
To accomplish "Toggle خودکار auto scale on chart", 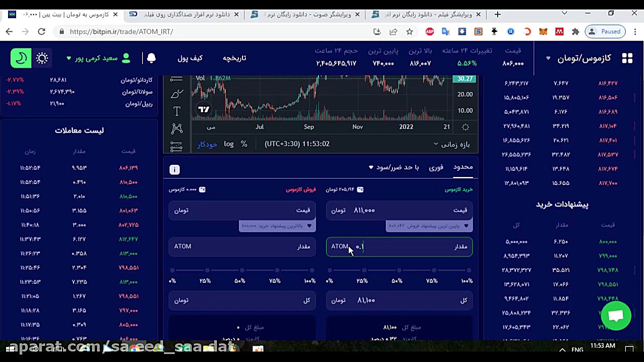I will (x=207, y=144).
